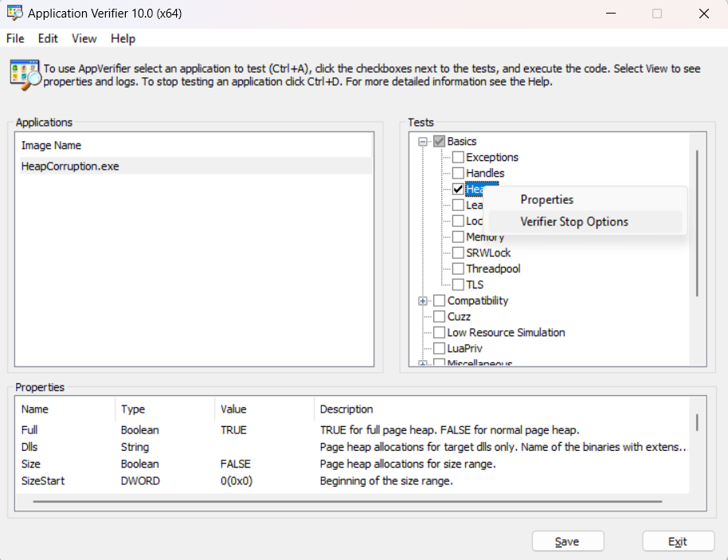This screenshot has height=560, width=728.
Task: Enable the Compatibility checkbox
Action: tap(439, 300)
